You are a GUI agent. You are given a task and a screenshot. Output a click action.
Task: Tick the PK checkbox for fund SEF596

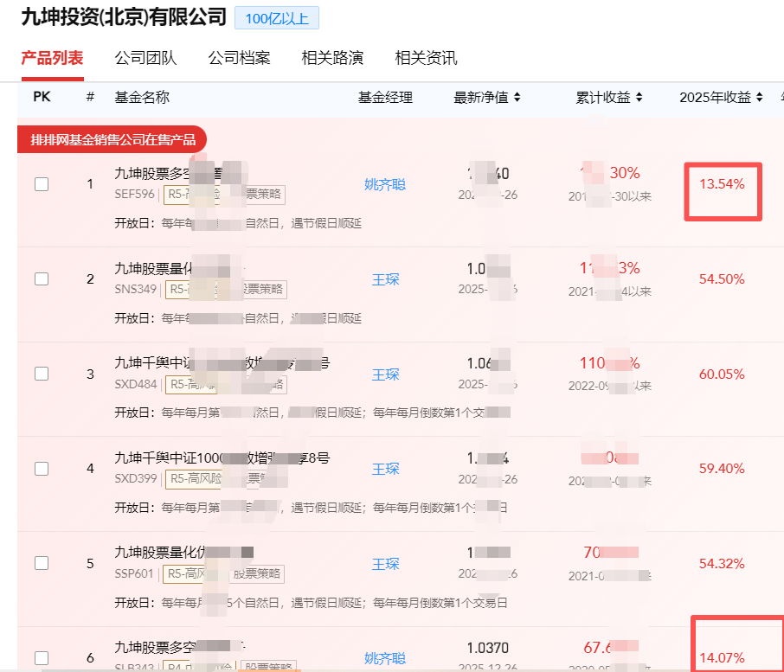click(x=42, y=184)
